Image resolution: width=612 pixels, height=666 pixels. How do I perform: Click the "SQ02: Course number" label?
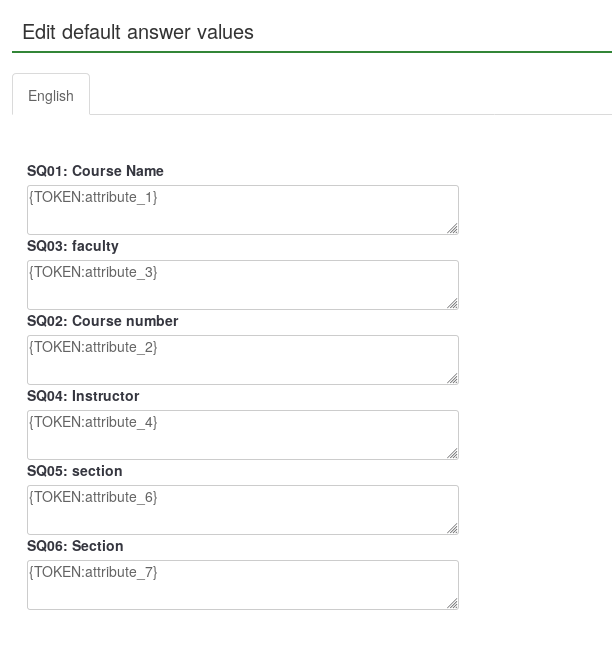coord(103,321)
